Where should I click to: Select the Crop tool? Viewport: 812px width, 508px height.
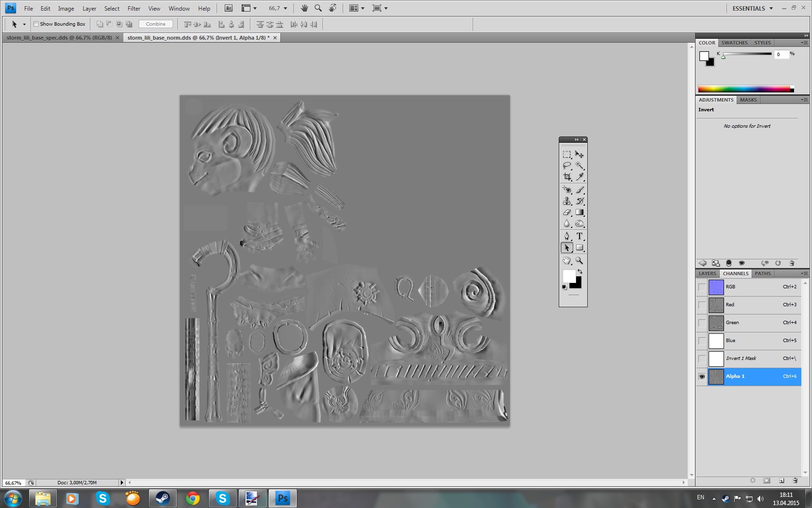point(567,177)
